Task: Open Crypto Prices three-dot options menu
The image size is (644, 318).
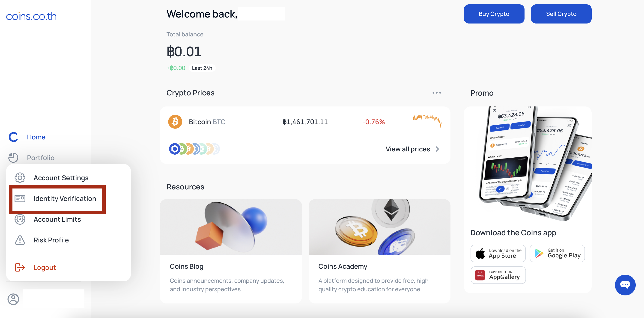Action: [436, 93]
